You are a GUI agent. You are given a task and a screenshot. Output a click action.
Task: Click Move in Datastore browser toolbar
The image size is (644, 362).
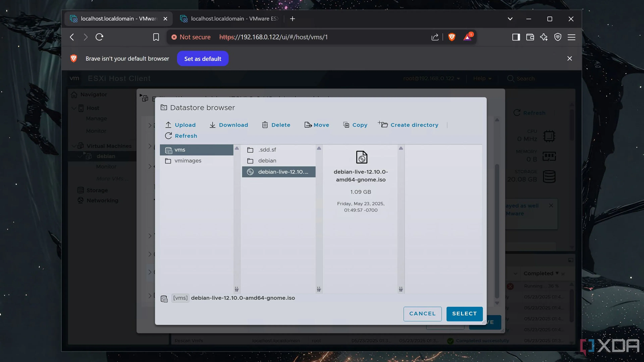pos(317,125)
